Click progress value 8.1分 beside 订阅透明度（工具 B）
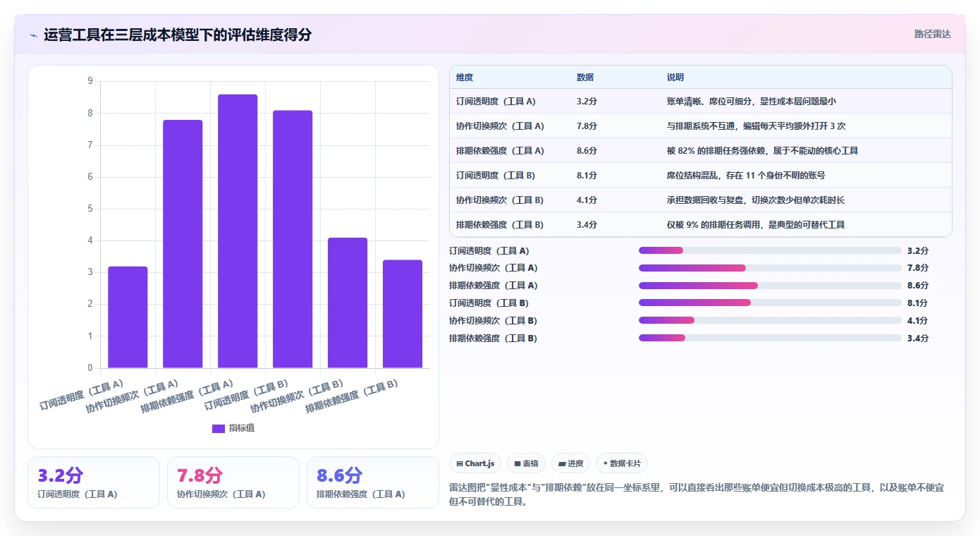Viewport: 980px width, 536px height. point(918,303)
